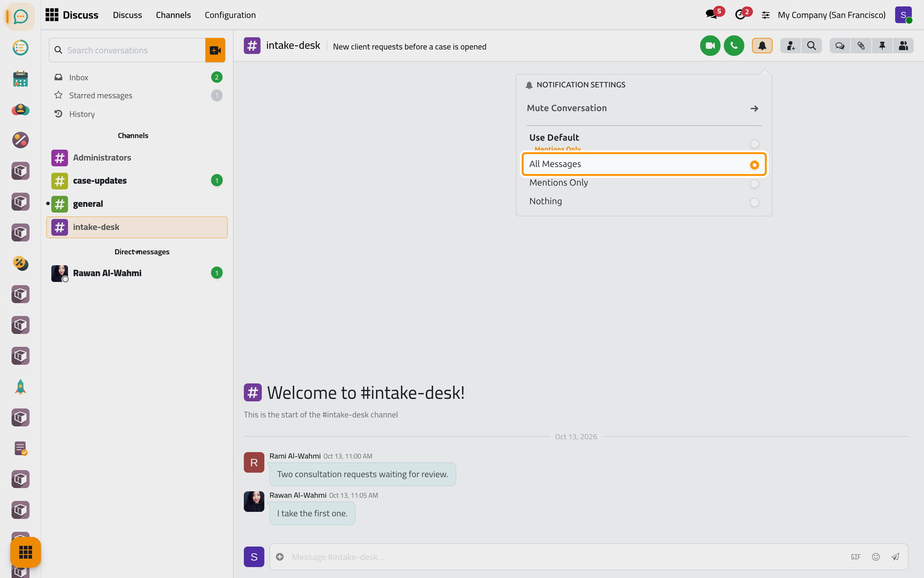
Task: Select the All Messages radio option
Action: pyautogui.click(x=754, y=165)
